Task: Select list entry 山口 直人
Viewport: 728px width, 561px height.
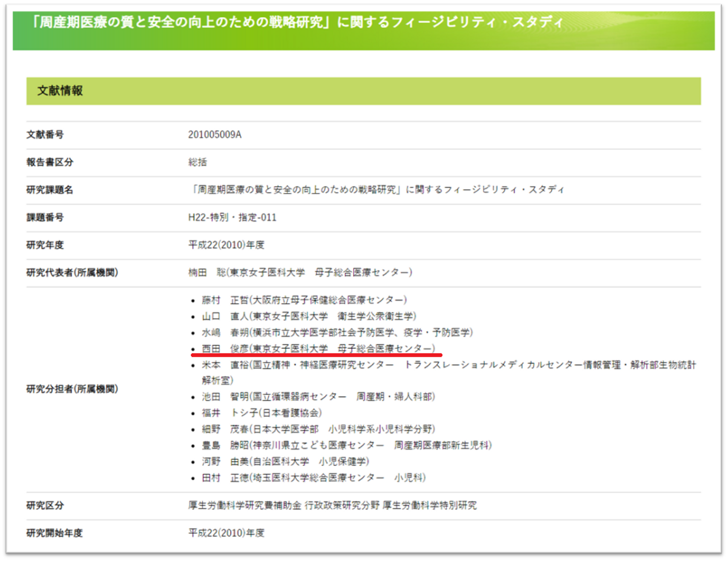Action: [x=309, y=316]
